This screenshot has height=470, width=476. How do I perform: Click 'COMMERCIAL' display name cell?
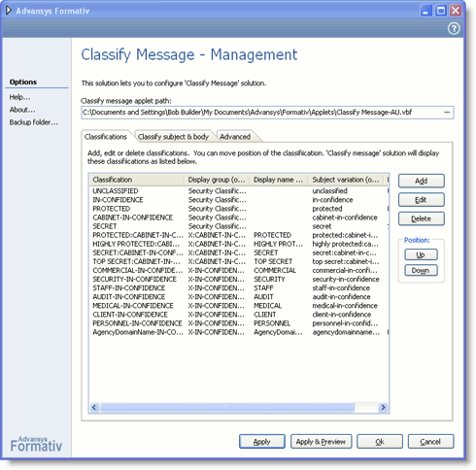coord(275,270)
